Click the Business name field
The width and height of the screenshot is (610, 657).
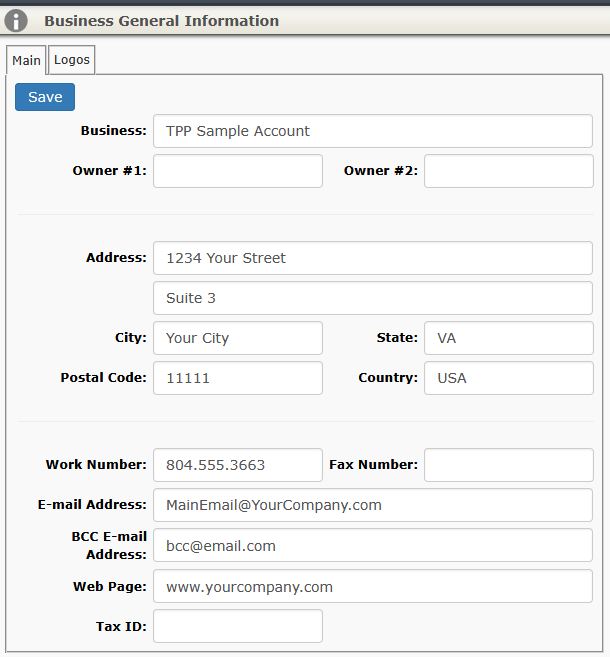pos(372,131)
